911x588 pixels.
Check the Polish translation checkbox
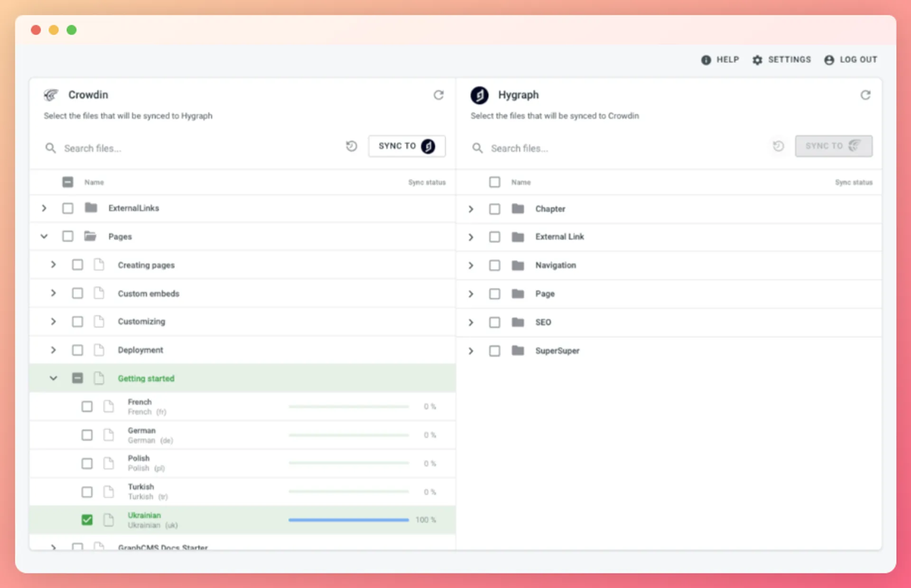click(87, 463)
